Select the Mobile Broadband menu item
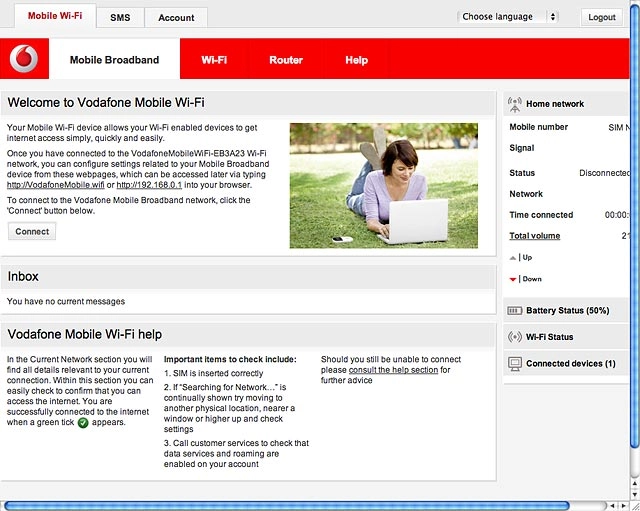This screenshot has width=640, height=511. point(114,60)
